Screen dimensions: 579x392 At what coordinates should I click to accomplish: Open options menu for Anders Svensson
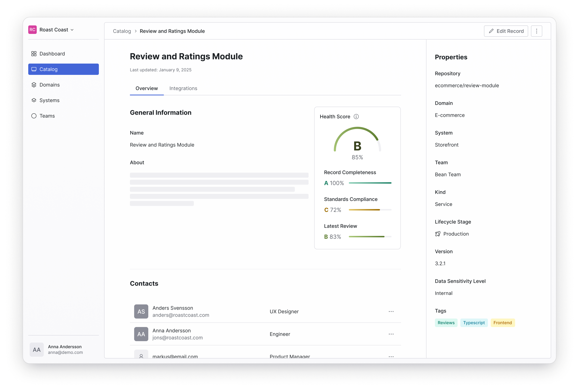[391, 311]
